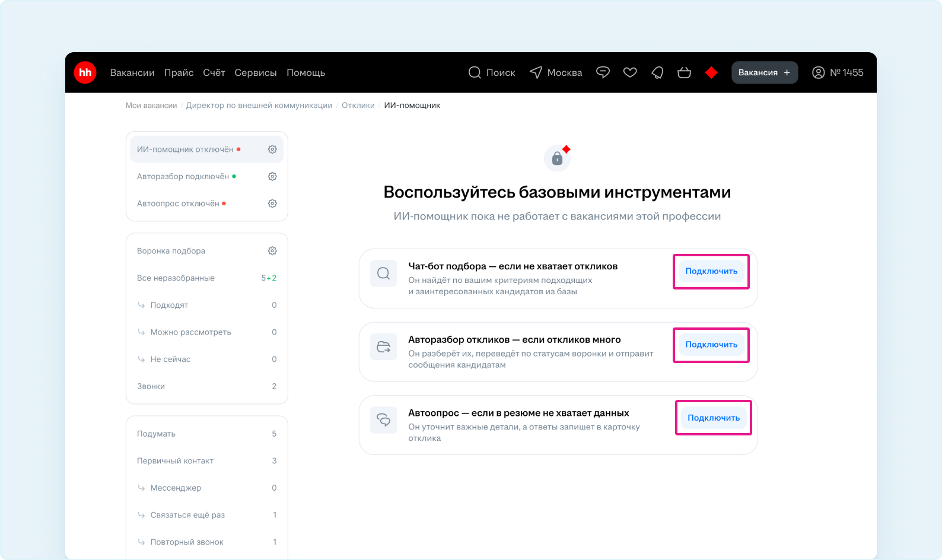Click the hh logo in header

pos(85,72)
